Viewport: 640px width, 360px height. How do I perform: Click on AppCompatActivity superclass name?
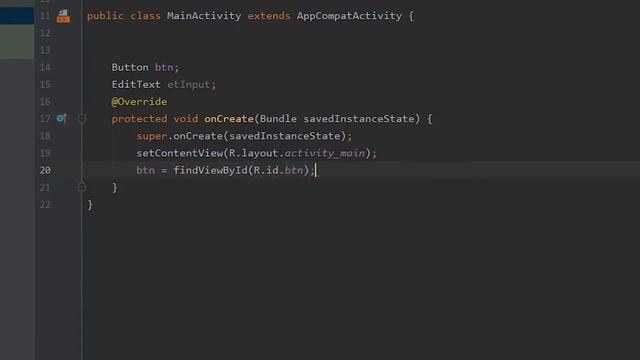pos(349,16)
